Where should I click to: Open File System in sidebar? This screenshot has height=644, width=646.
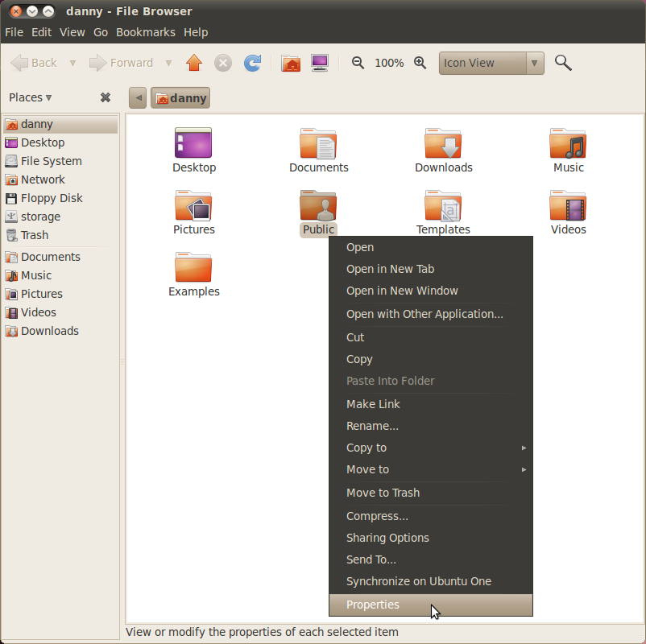tap(60, 161)
